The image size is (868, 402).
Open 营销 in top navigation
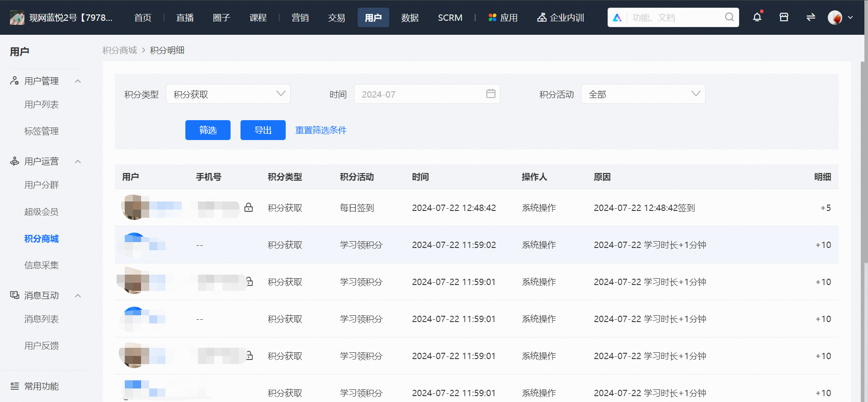pos(300,18)
